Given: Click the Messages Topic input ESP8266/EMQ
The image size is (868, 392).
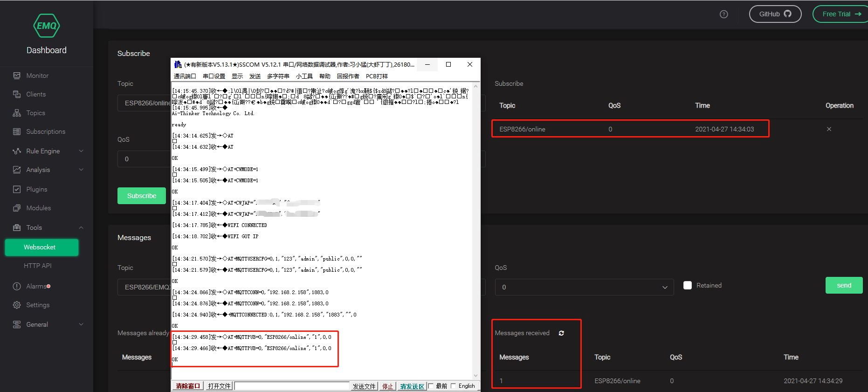Looking at the screenshot, I should point(144,287).
